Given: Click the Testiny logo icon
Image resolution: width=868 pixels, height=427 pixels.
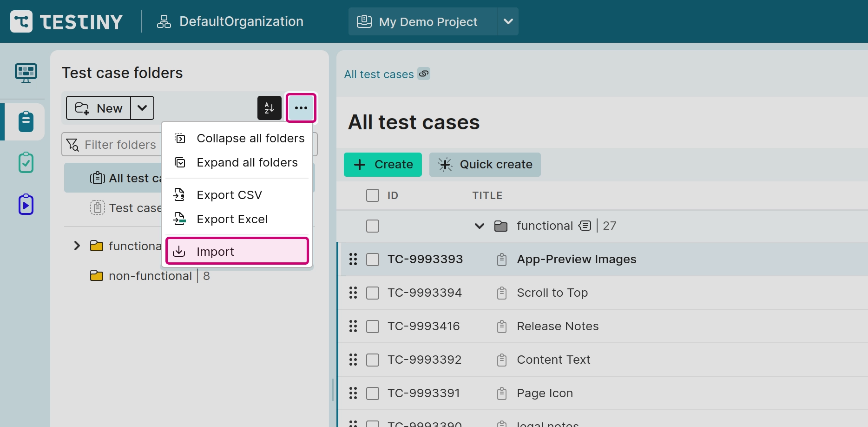Looking at the screenshot, I should (x=21, y=21).
